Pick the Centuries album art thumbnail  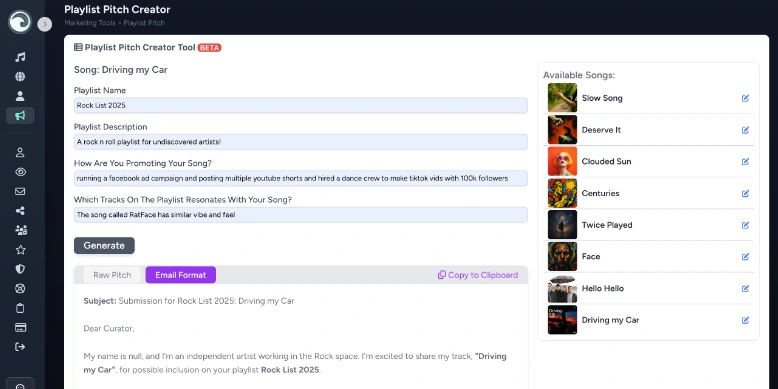[x=562, y=193]
